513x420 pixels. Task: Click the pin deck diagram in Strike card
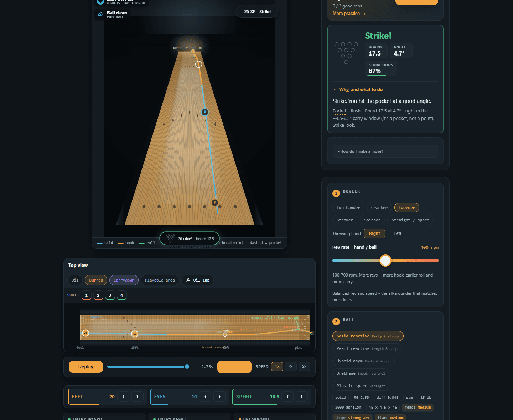coord(346,53)
